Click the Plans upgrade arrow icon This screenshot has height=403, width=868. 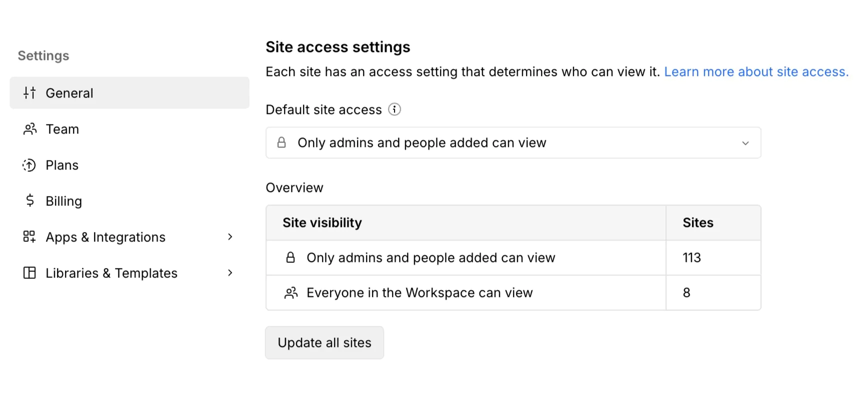tap(29, 165)
